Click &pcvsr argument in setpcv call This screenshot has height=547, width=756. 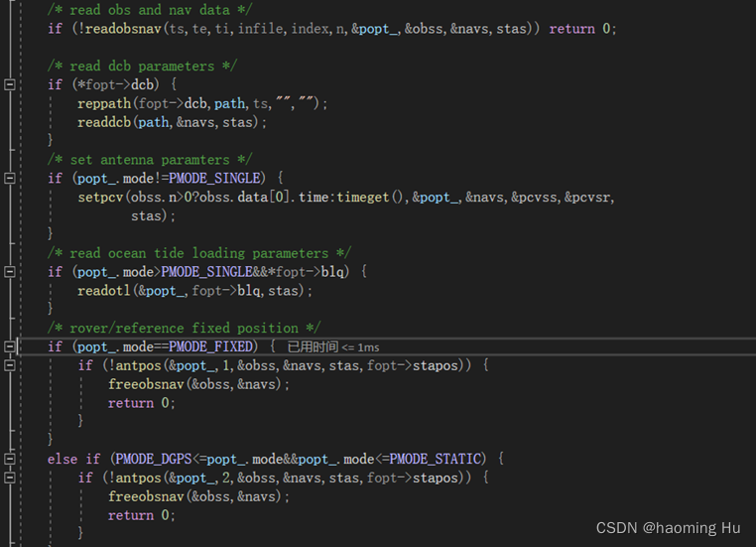click(588, 198)
